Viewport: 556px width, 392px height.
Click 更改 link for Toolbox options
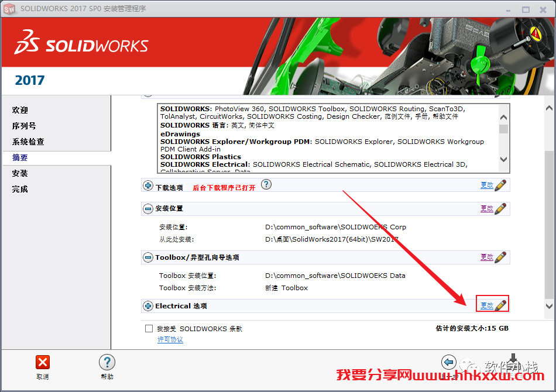coord(487,257)
